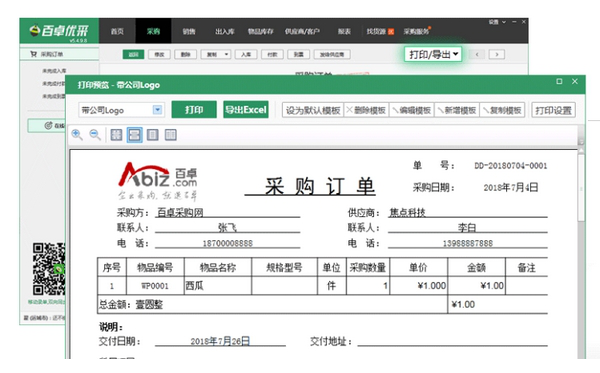The height and width of the screenshot is (373, 600).
Task: Click the supplier name 焦点科技
Action: 407,212
